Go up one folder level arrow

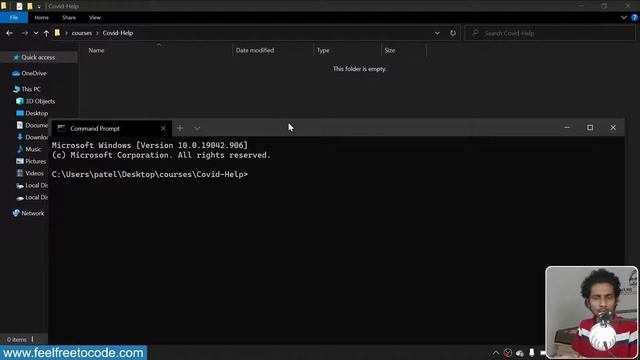(x=46, y=33)
